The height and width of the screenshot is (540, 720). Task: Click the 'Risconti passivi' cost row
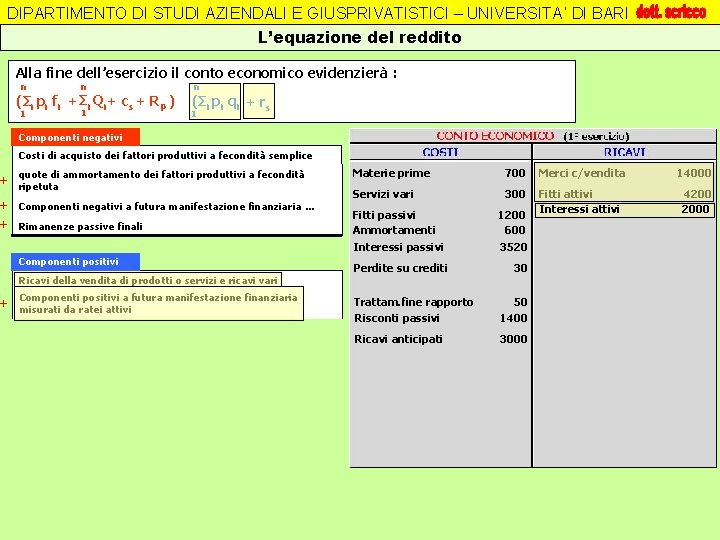440,318
